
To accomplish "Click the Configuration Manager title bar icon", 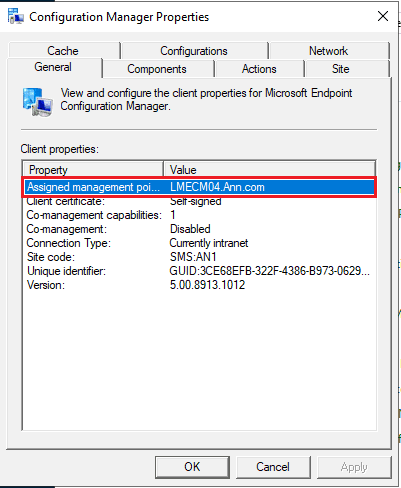I will 15,16.
